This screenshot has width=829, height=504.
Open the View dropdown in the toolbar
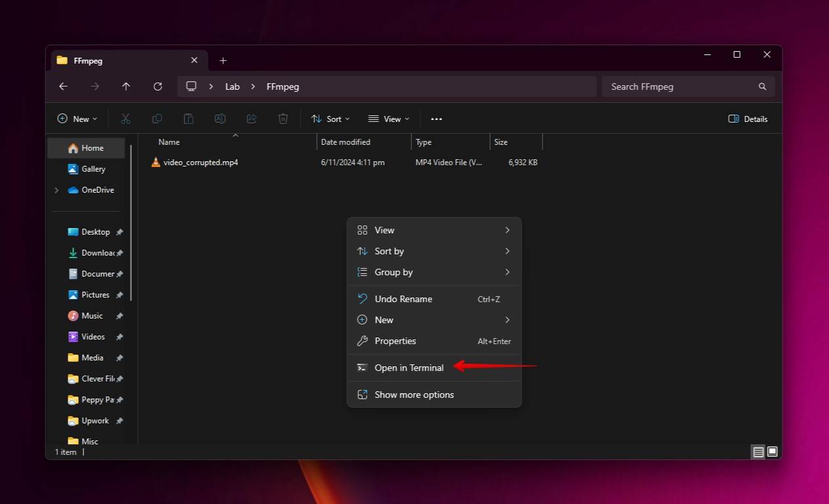pos(389,119)
